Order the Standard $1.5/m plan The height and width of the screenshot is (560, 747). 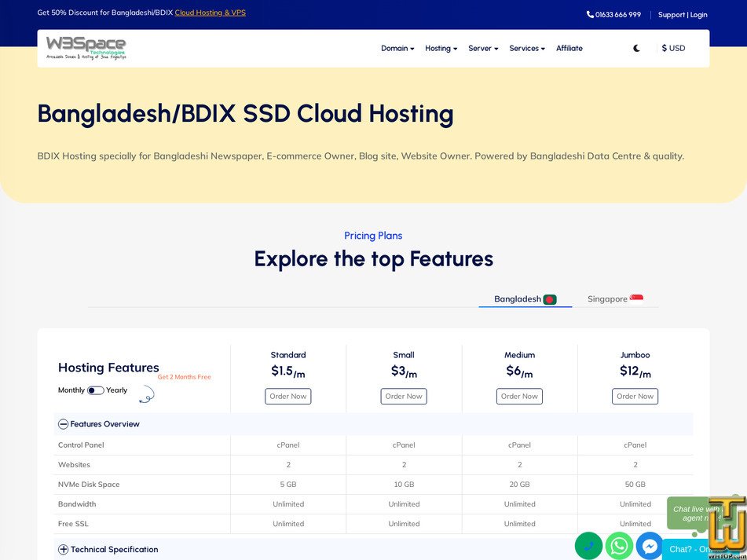[x=288, y=396]
